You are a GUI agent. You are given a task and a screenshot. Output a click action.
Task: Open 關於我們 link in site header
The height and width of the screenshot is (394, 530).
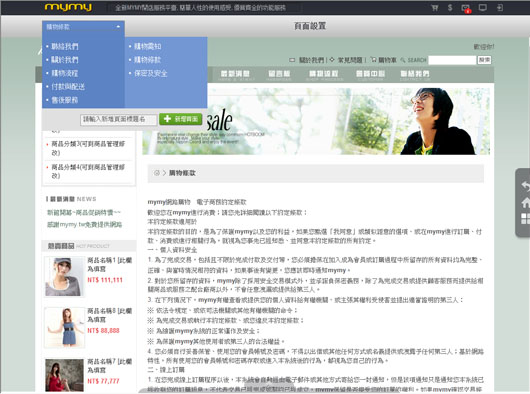(311, 60)
